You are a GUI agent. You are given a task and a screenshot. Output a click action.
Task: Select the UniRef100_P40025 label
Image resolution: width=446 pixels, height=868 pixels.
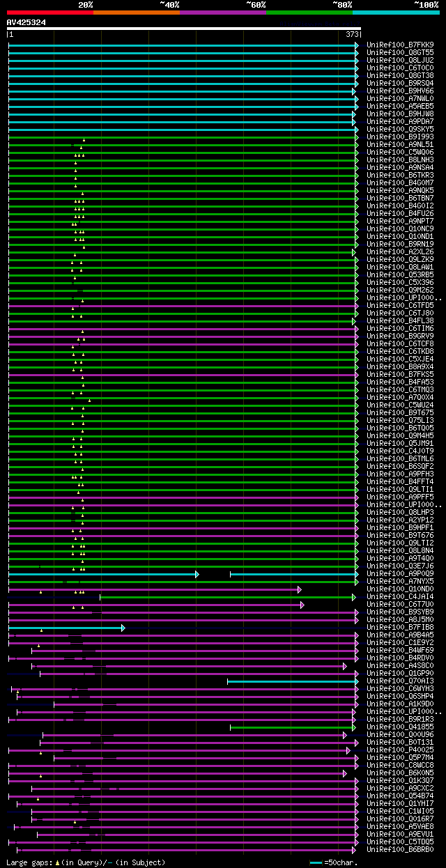coord(400,750)
